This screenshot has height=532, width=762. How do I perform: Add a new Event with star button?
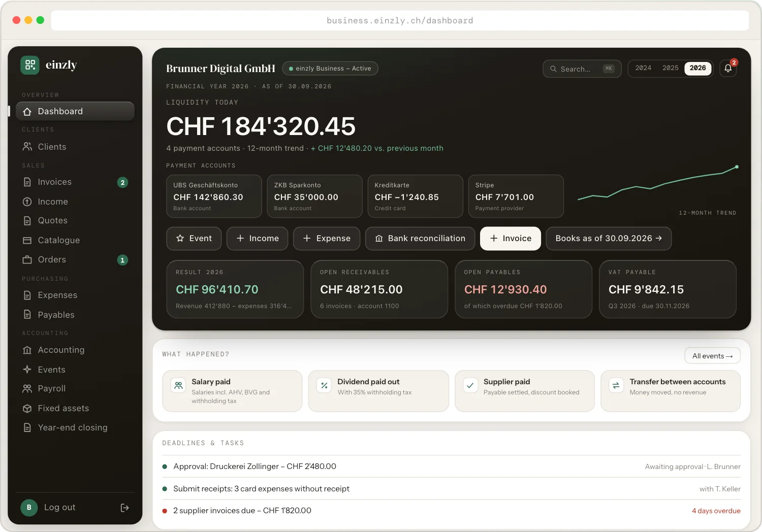tap(194, 239)
